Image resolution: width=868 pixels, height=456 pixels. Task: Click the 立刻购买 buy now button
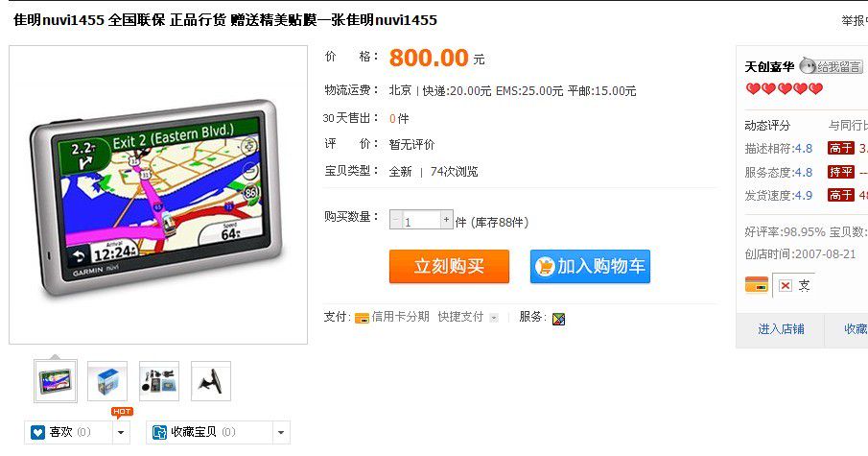[449, 267]
